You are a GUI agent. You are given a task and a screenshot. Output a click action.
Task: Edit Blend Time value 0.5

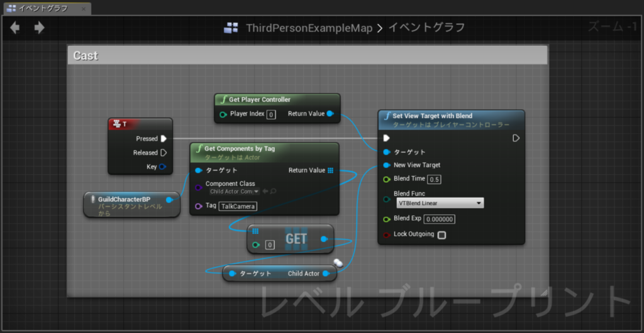click(x=434, y=179)
